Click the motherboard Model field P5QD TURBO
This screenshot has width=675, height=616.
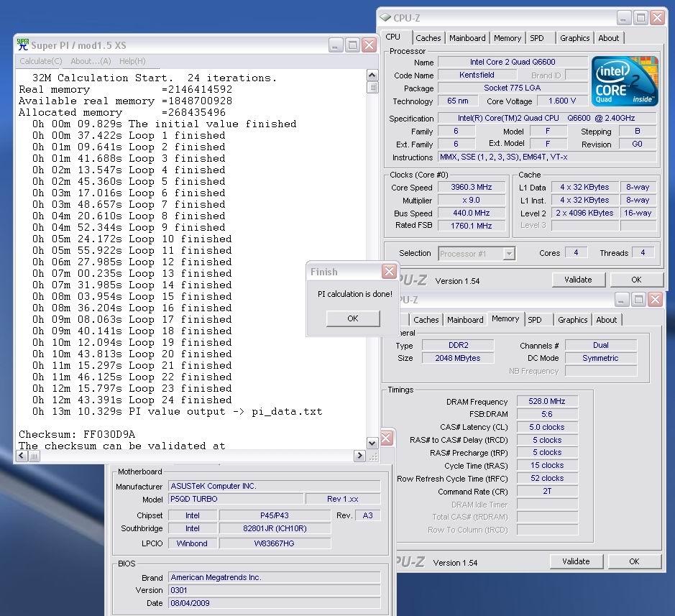236,499
